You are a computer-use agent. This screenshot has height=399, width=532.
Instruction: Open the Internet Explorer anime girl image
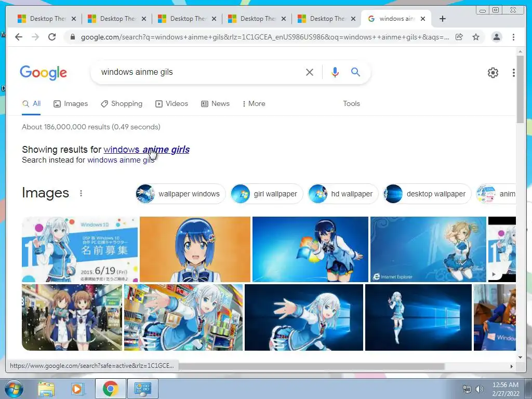click(x=428, y=249)
